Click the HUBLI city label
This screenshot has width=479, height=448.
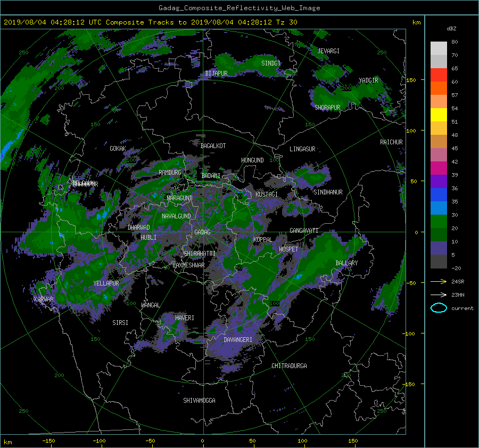[x=148, y=237]
